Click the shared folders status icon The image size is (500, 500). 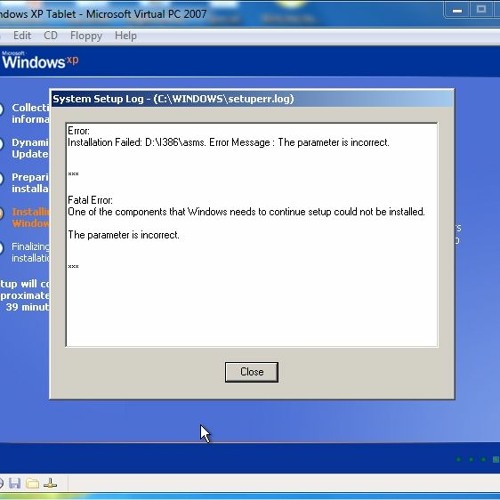click(x=33, y=483)
